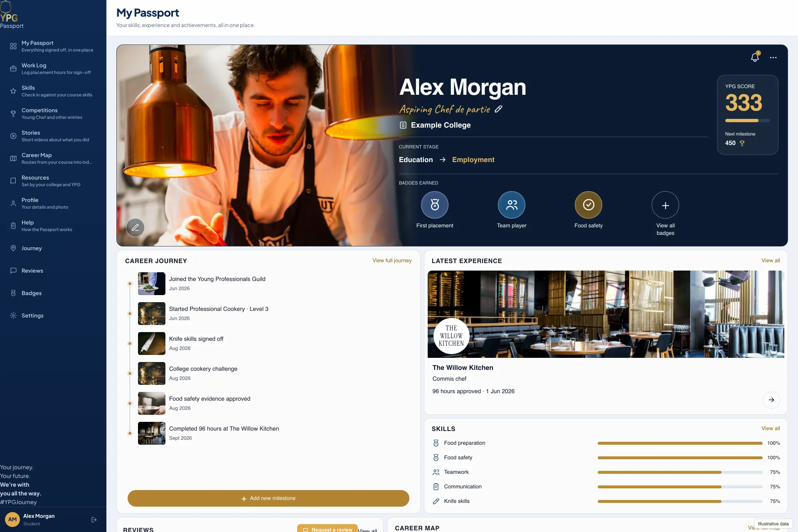
Task: Click the Example College document icon
Action: 403,125
